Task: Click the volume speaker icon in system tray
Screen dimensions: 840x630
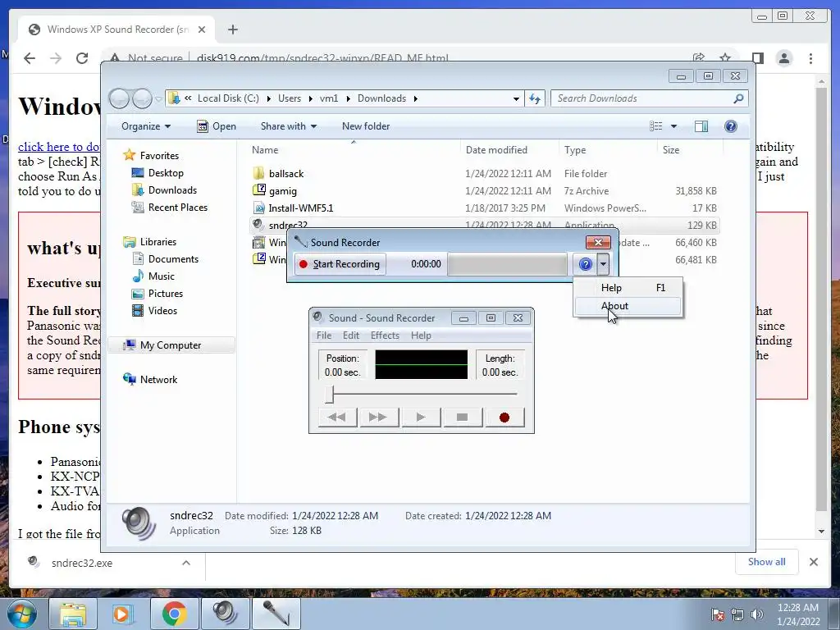Action: click(x=757, y=614)
